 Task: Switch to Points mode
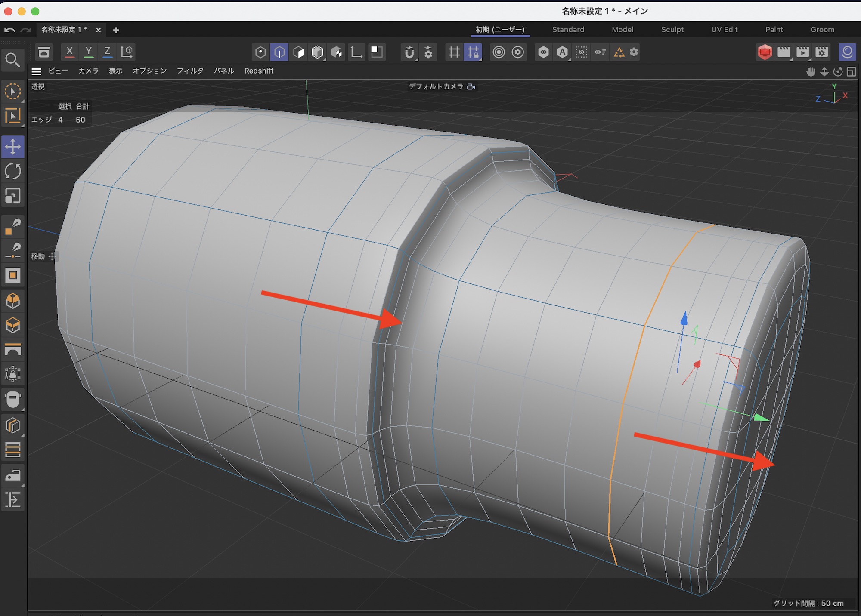(260, 52)
